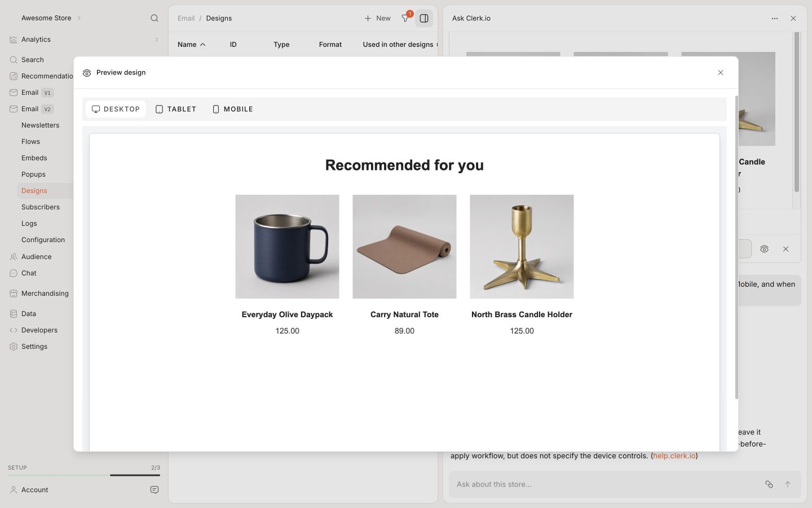Open the help.clerk.io link
Image resolution: width=812 pixels, height=508 pixels.
674,456
